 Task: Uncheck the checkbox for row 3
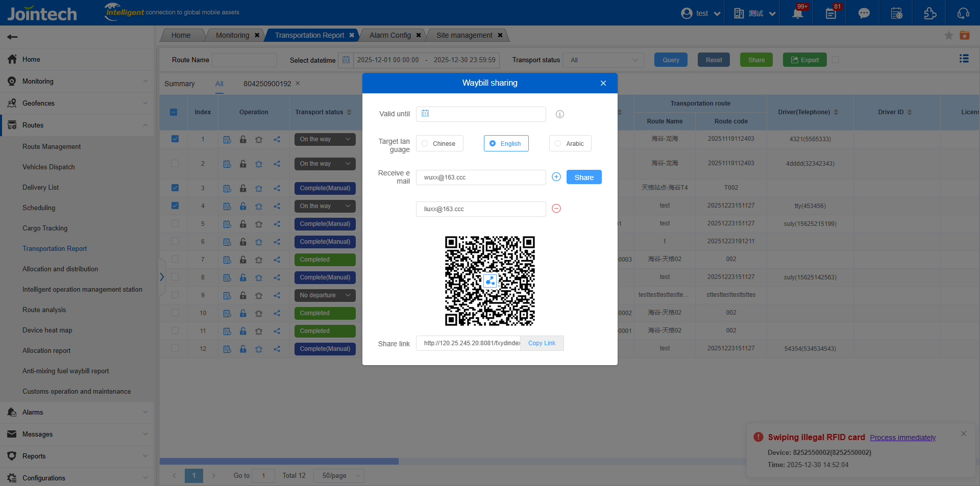point(175,188)
